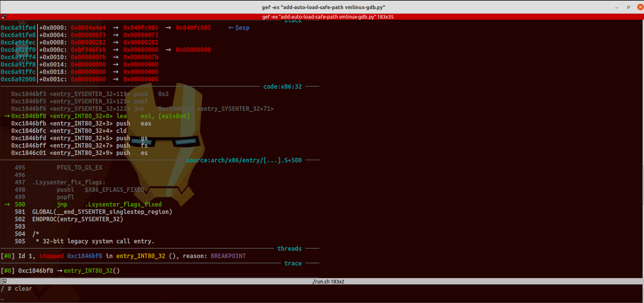644x303 pixels.
Task: Click current instruction lea esi, [esi+0x0]
Action: point(101,116)
